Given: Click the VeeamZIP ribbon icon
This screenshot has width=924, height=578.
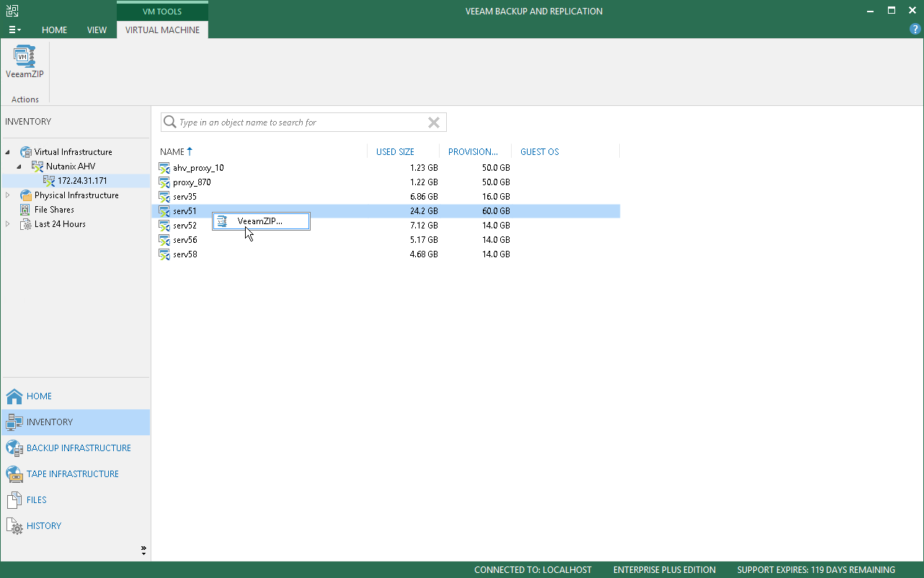Looking at the screenshot, I should click(25, 56).
